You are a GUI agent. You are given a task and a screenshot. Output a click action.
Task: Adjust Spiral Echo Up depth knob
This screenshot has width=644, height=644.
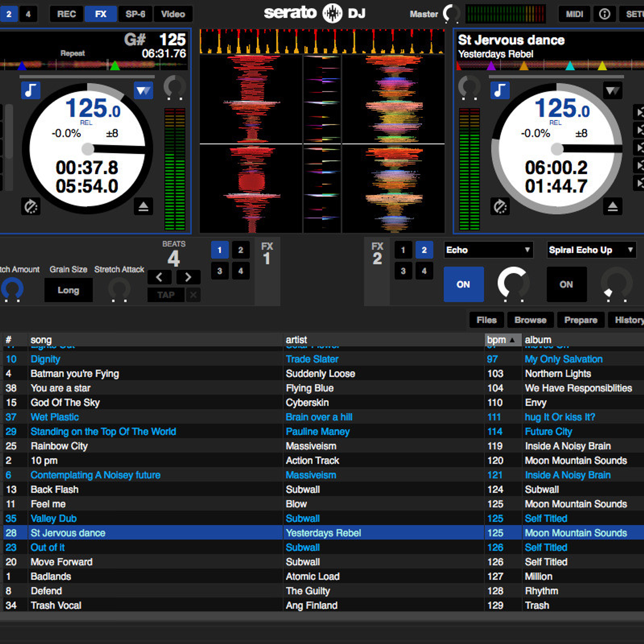point(617,283)
